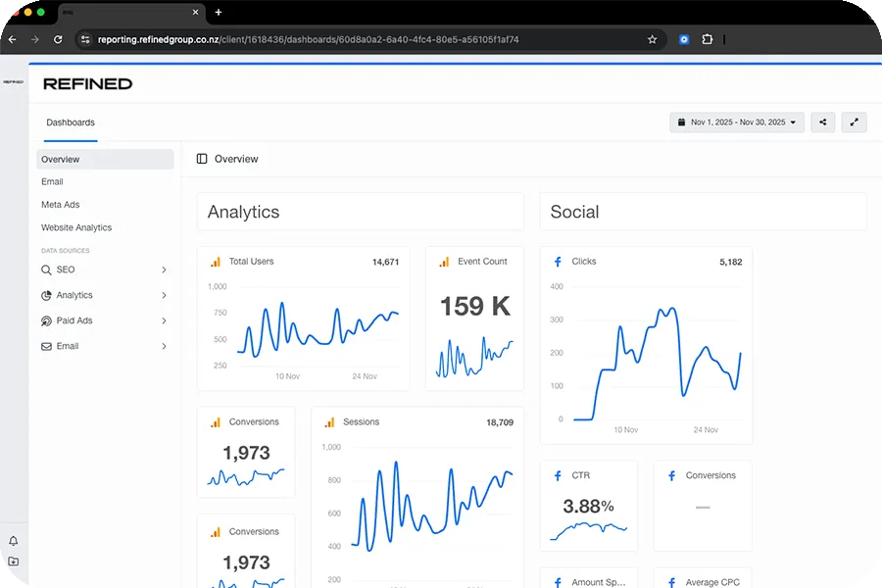Click Facebook icon on Average CPC card

[x=671, y=582]
